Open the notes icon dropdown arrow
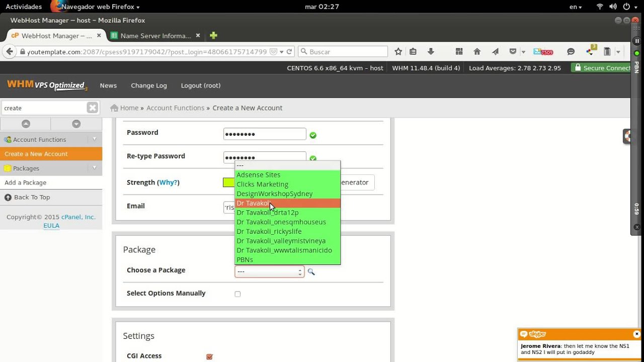The image size is (644, 362). [x=617, y=51]
